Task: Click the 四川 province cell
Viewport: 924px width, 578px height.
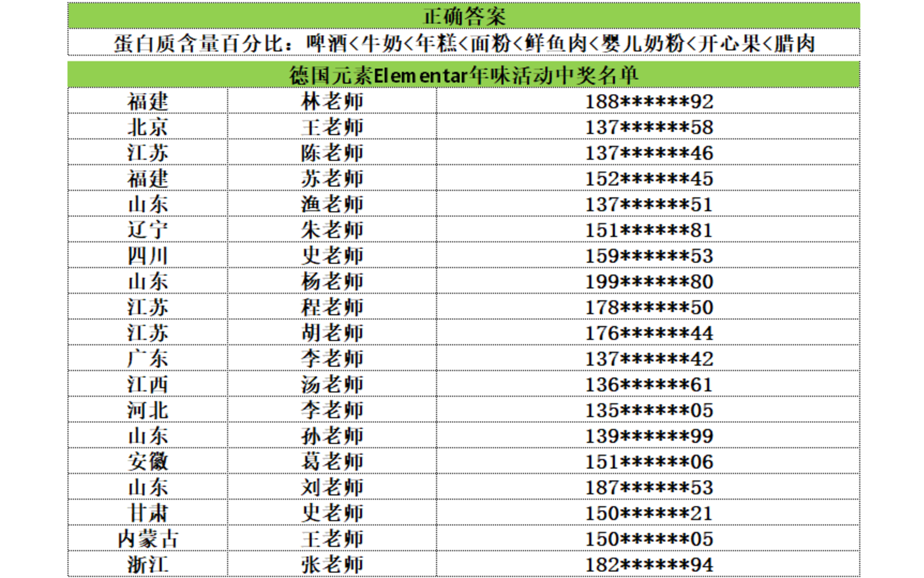Action: click(148, 256)
